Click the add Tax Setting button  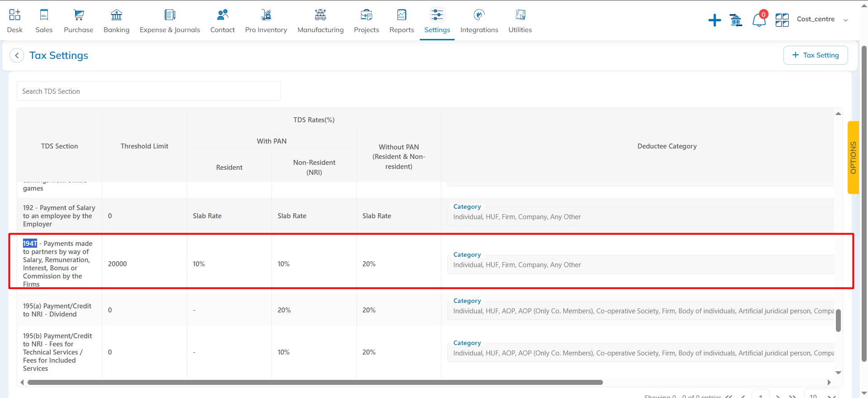click(x=815, y=55)
